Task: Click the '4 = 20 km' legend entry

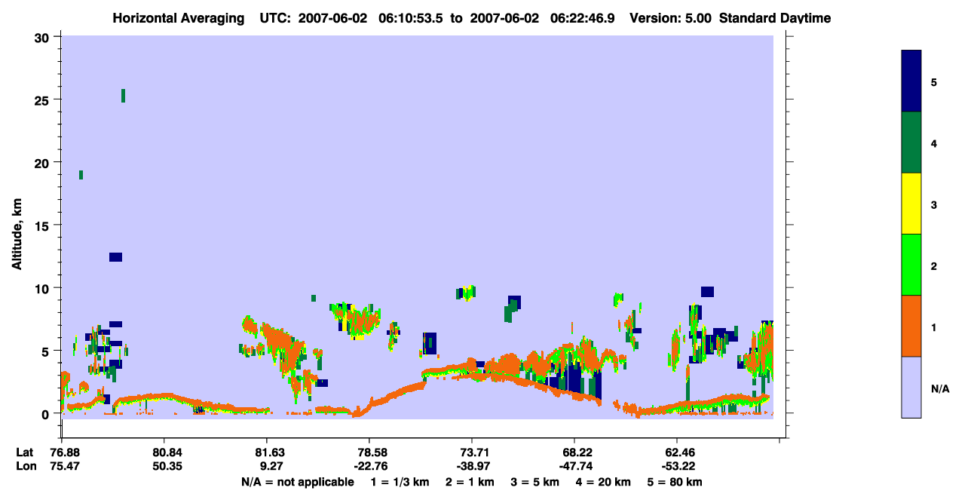Action: 603,482
